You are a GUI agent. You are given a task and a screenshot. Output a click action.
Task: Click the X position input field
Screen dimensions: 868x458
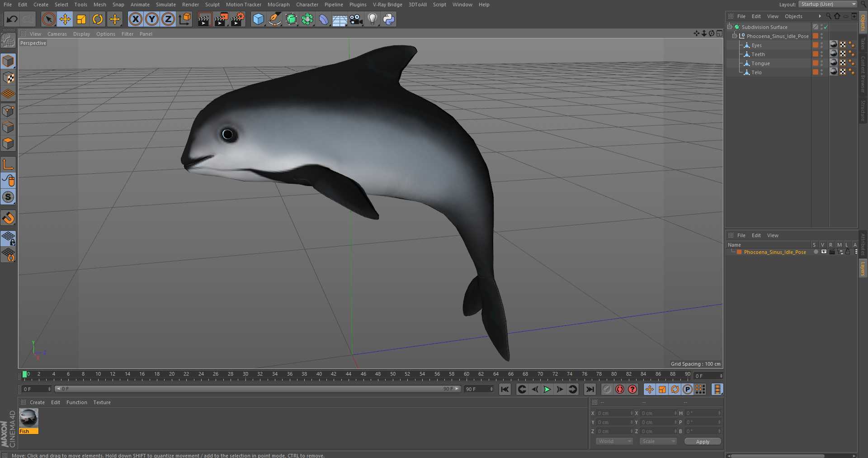tap(615, 413)
